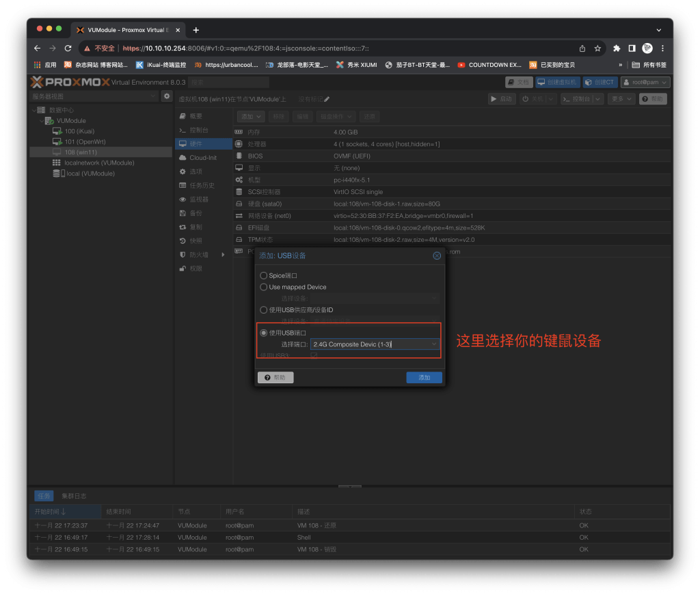Viewport: 700px width, 595px height.
Task: Bookmark page with the star icon
Action: click(597, 49)
